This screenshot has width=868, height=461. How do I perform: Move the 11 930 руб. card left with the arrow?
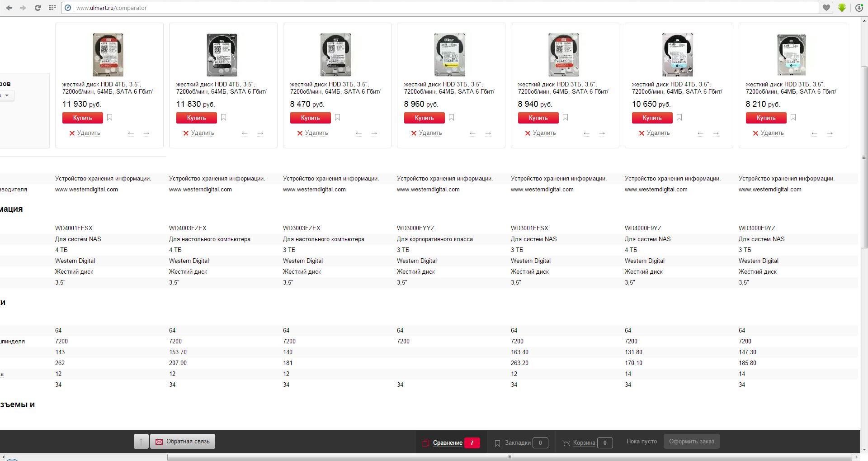[x=131, y=133]
